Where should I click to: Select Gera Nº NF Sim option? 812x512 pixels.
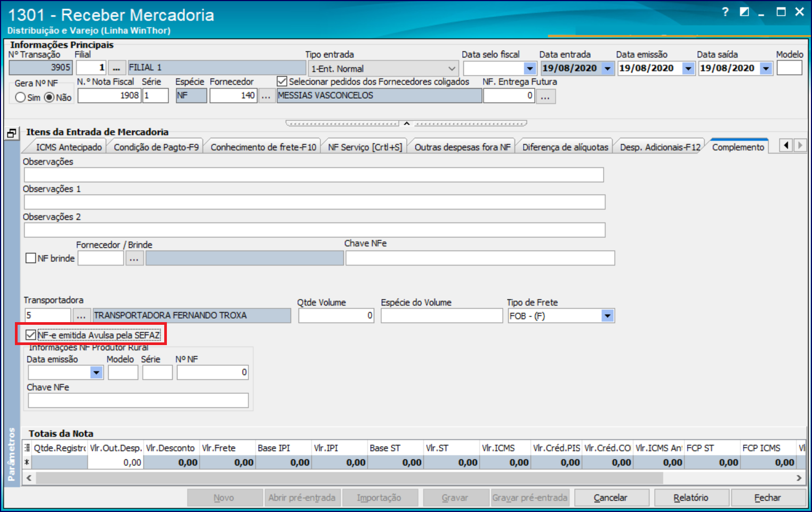pos(20,98)
